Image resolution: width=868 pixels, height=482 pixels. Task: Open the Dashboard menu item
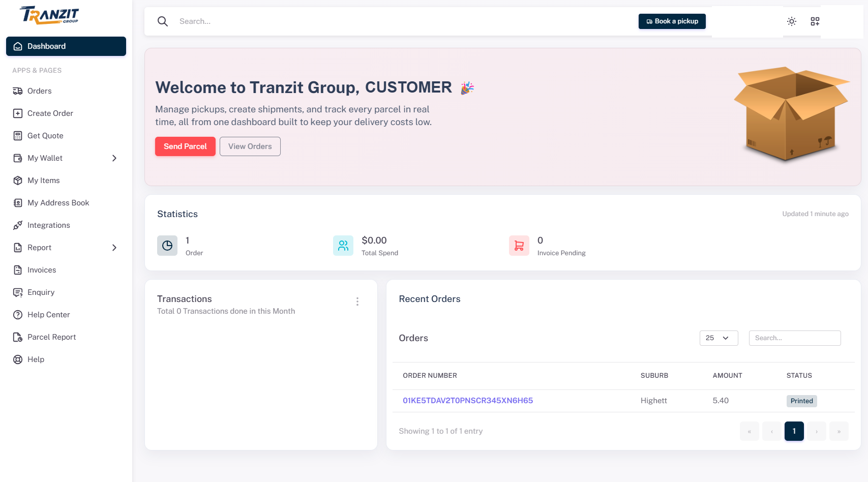(x=66, y=46)
